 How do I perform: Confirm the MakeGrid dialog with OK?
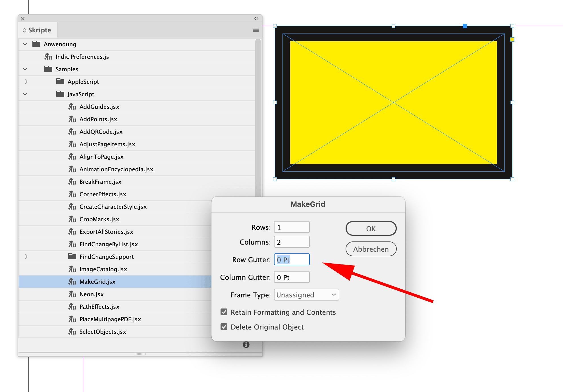(x=371, y=229)
